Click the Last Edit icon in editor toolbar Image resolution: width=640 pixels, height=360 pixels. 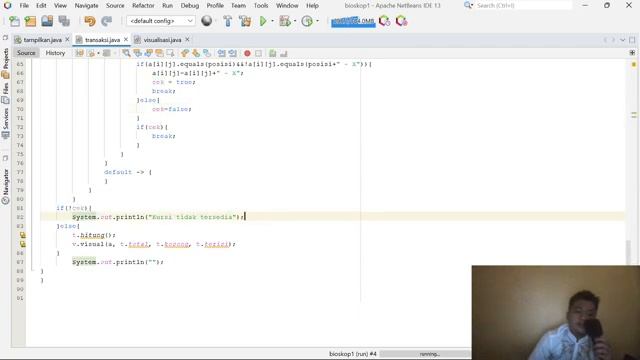[x=80, y=53]
